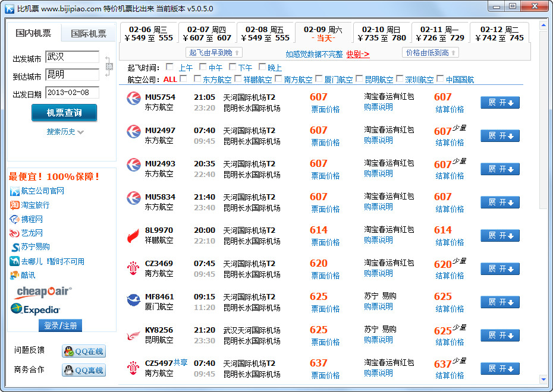This screenshot has width=553, height=392.
Task: Click the Expedia logo
Action: pos(36,309)
